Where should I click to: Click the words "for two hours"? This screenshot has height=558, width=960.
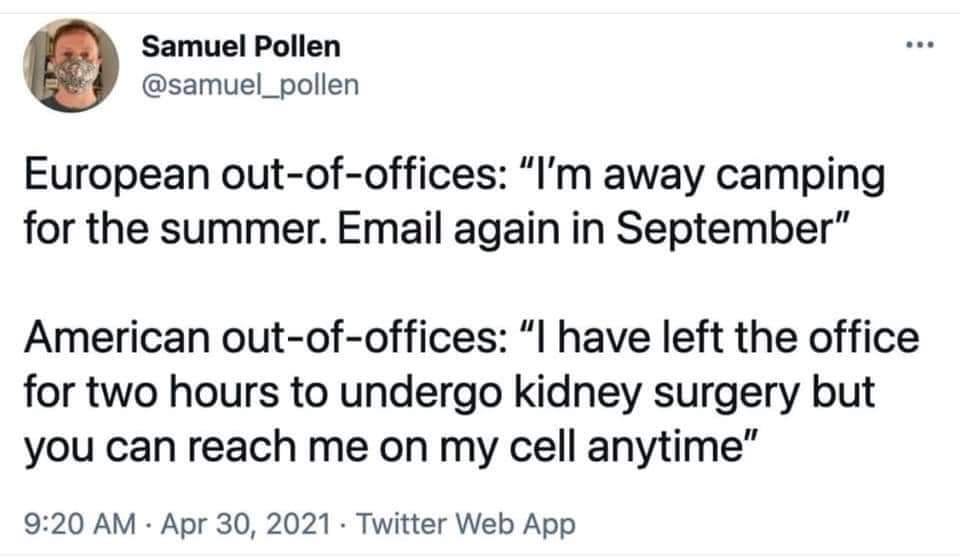coord(151,392)
